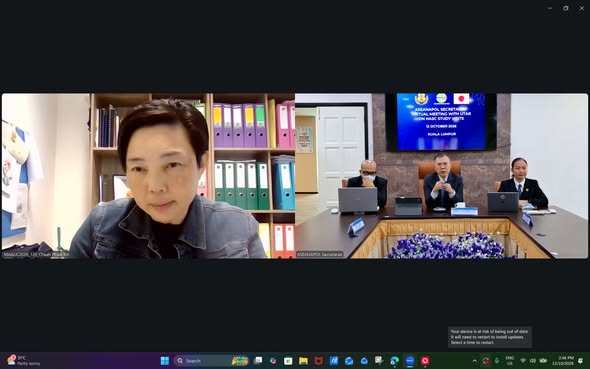Open the weather widget showing Partly sunny
This screenshot has width=590, height=369.
[23, 361]
